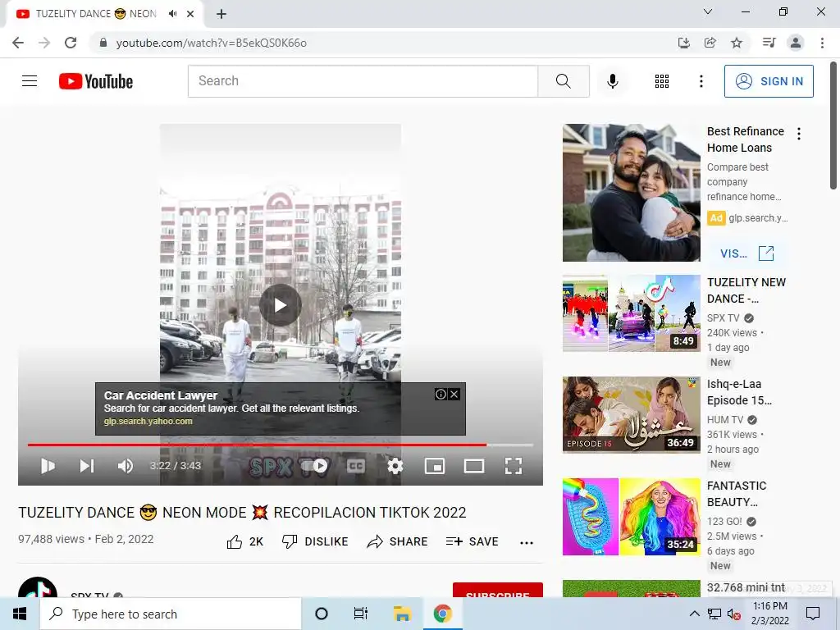Open Cortana circle on taskbar
Viewport: 840px width, 630px height.
coord(322,614)
